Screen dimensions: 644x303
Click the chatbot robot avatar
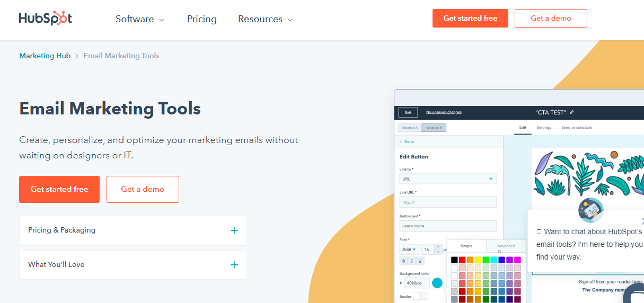(x=591, y=210)
